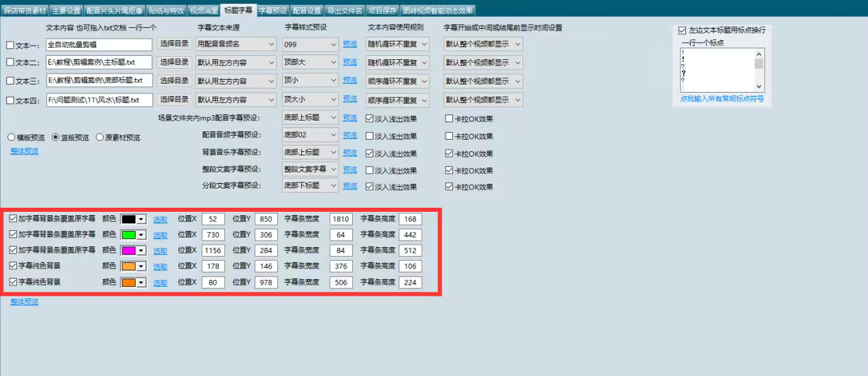Click 预览 link next to 顶部大 preset

(x=350, y=63)
